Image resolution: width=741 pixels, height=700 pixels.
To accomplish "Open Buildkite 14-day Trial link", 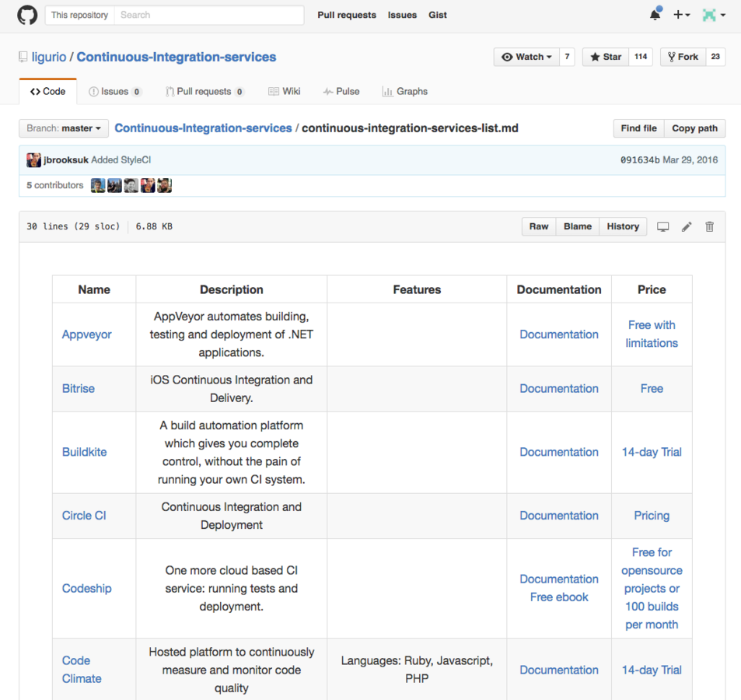I will [652, 452].
